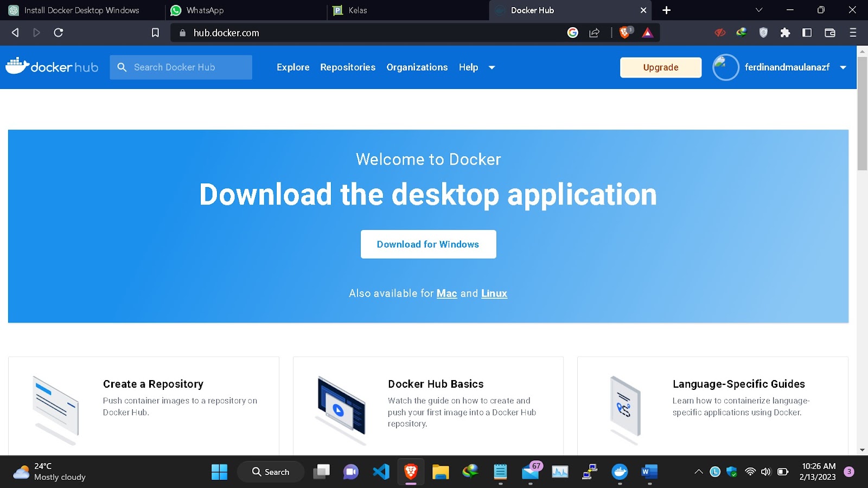Click the Docker Hub whale logo

52,66
